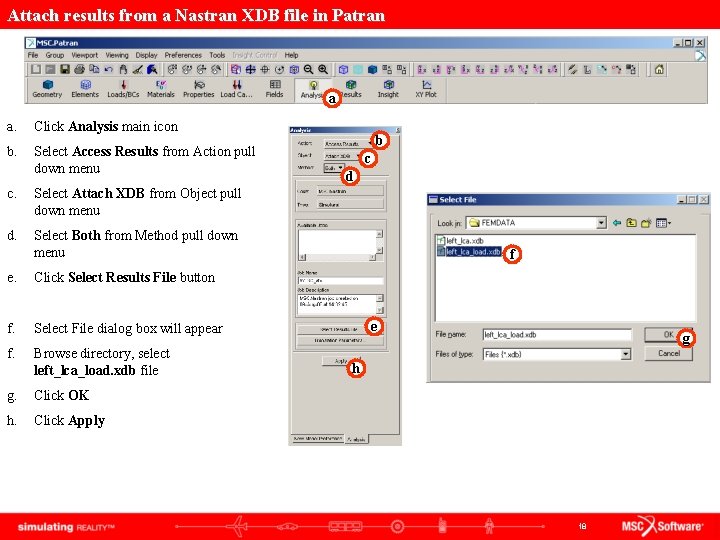Image resolution: width=720 pixels, height=540 pixels.
Task: Click the Zoom In magnifier icon
Action: [323, 69]
